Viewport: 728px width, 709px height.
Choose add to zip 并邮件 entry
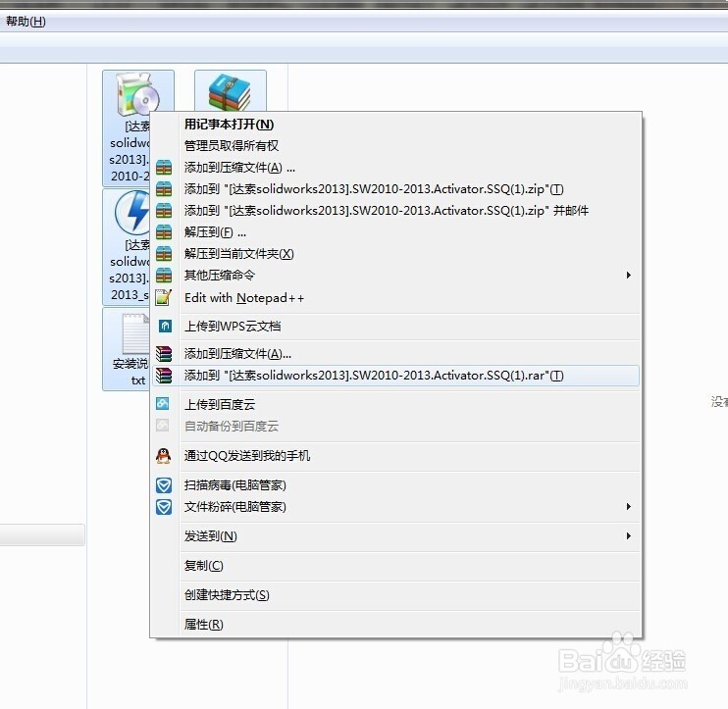[387, 211]
